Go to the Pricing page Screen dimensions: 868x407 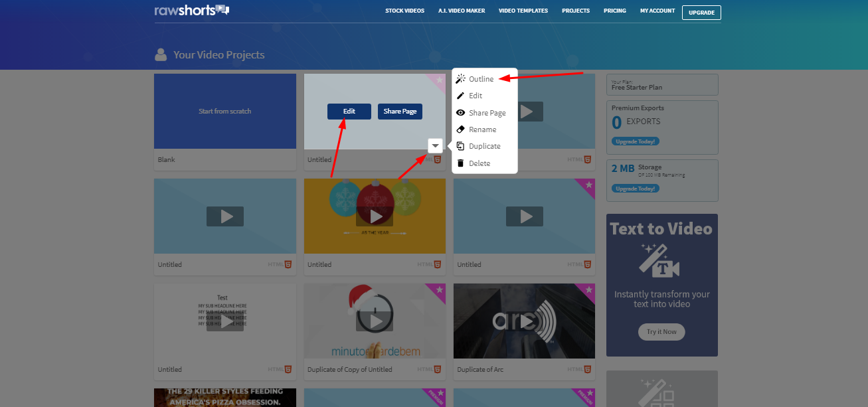615,11
